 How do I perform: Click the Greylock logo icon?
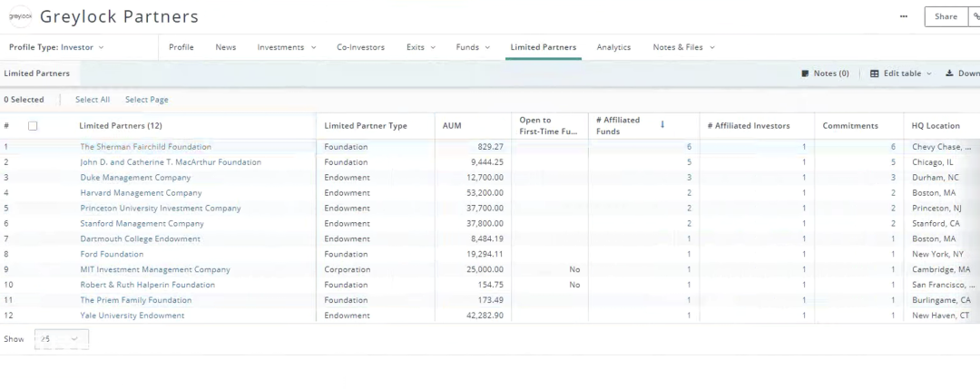point(20,16)
